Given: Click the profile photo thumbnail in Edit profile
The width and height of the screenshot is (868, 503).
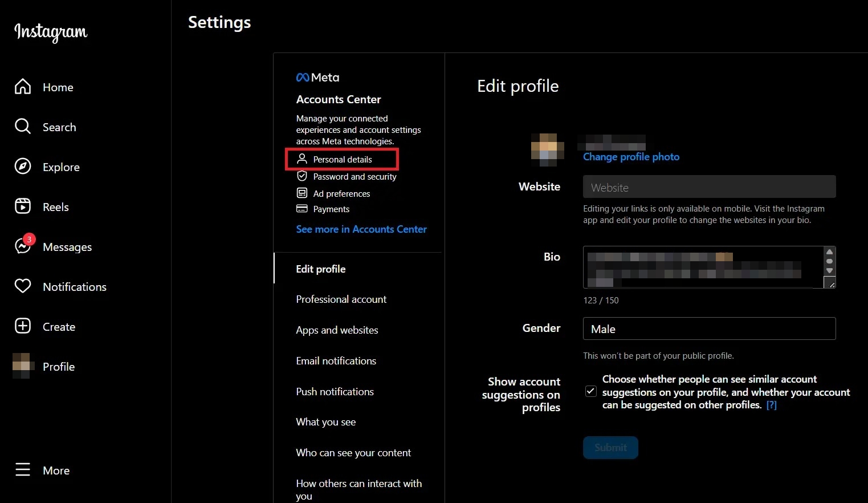Looking at the screenshot, I should click(547, 149).
